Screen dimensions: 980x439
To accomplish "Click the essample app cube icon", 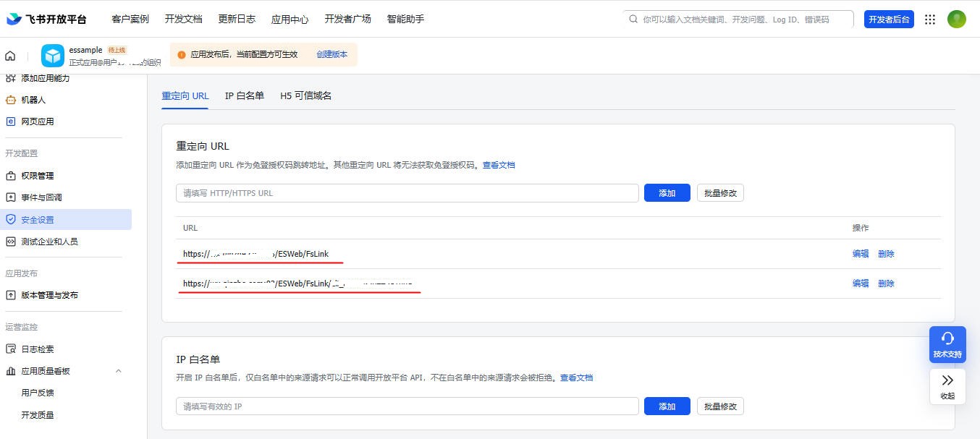I will click(x=53, y=56).
